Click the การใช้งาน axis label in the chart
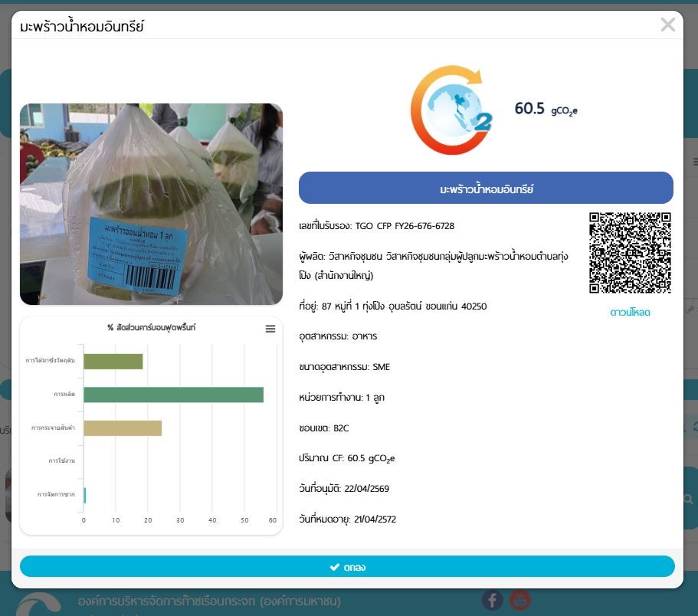 coord(61,460)
